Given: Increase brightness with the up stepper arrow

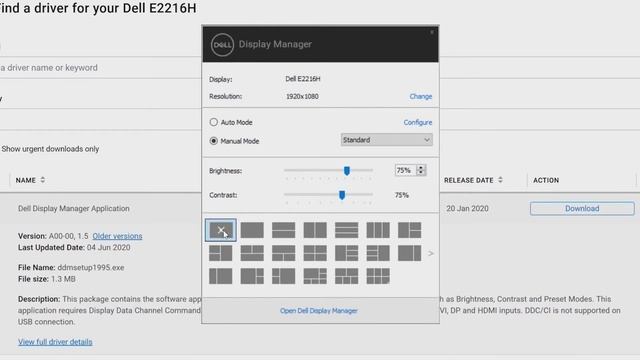Looking at the screenshot, I should pos(421,167).
